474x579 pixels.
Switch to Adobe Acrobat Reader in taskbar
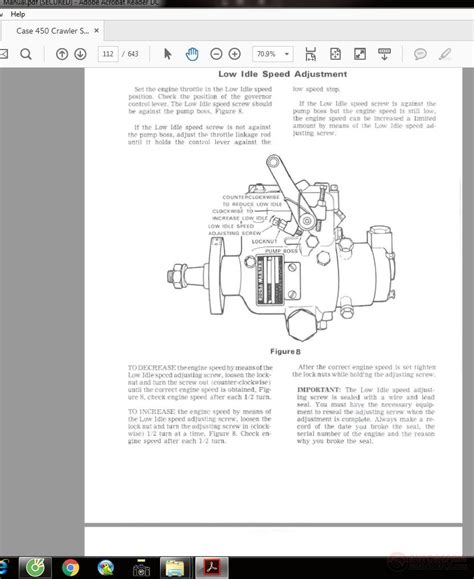211,568
